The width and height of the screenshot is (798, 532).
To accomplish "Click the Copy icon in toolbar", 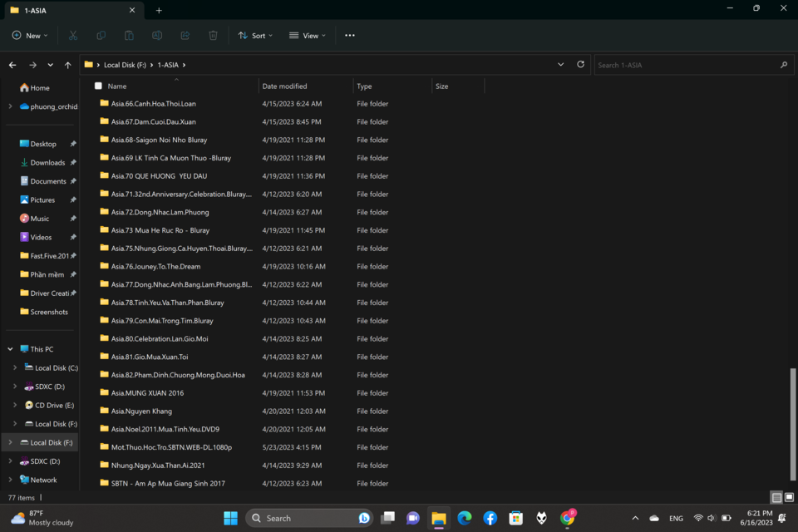I will 101,35.
